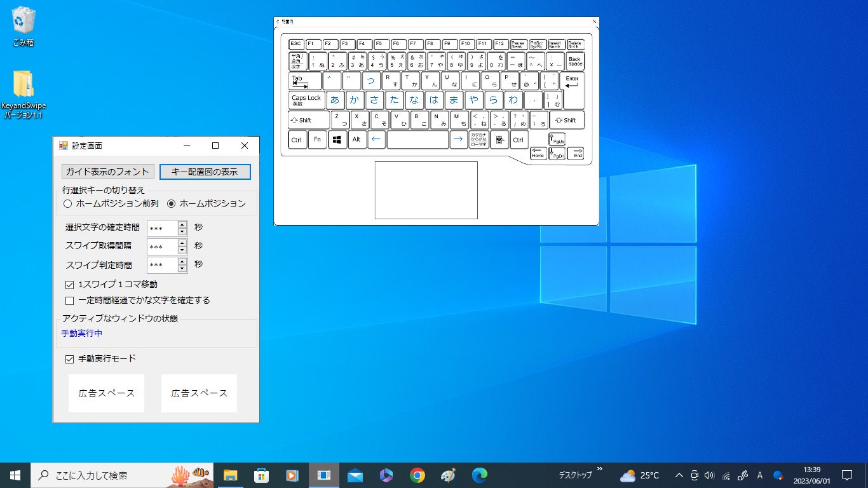Click the speaker volume tray icon
868x488 pixels.
pos(710,475)
